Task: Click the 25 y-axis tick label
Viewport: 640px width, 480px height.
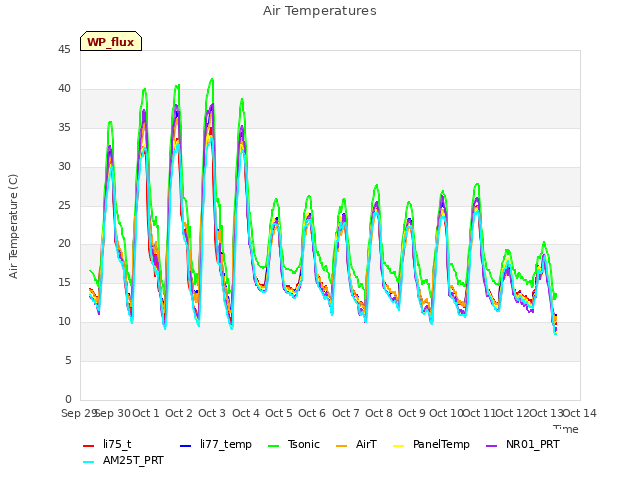Action: (64, 205)
